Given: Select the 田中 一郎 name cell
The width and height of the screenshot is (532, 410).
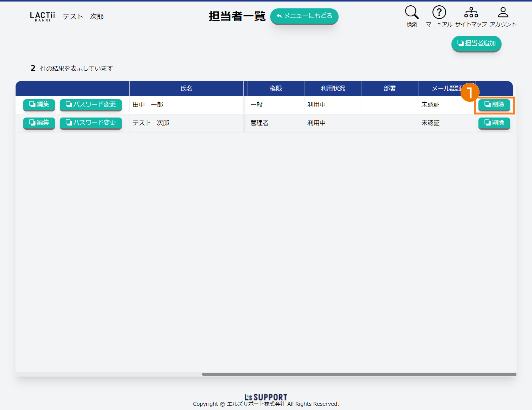Looking at the screenshot, I should click(x=186, y=105).
